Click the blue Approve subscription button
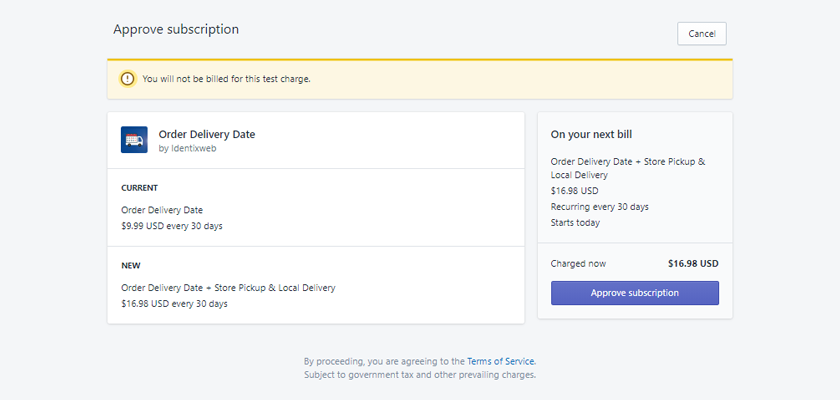Screen dimensions: 840x400 (634, 293)
